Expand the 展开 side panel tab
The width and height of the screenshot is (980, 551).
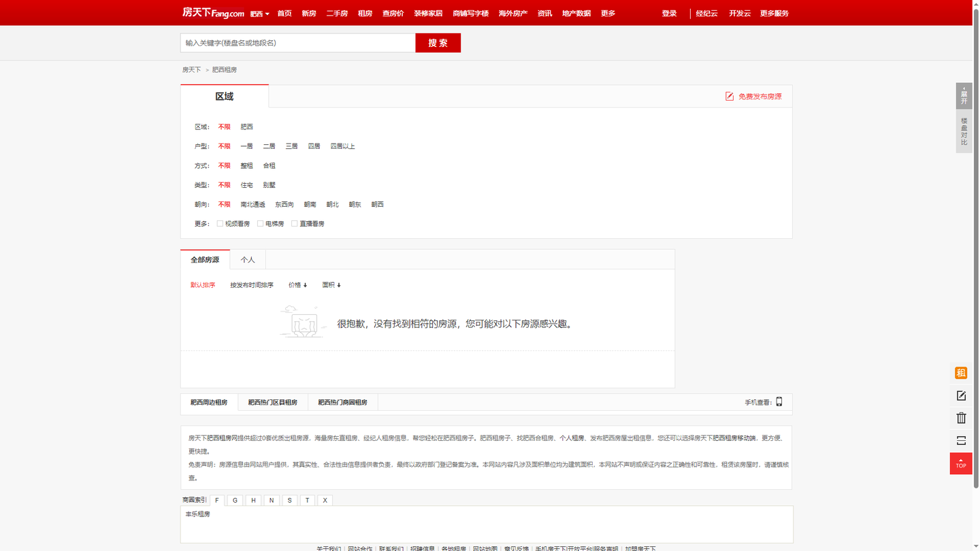[964, 96]
